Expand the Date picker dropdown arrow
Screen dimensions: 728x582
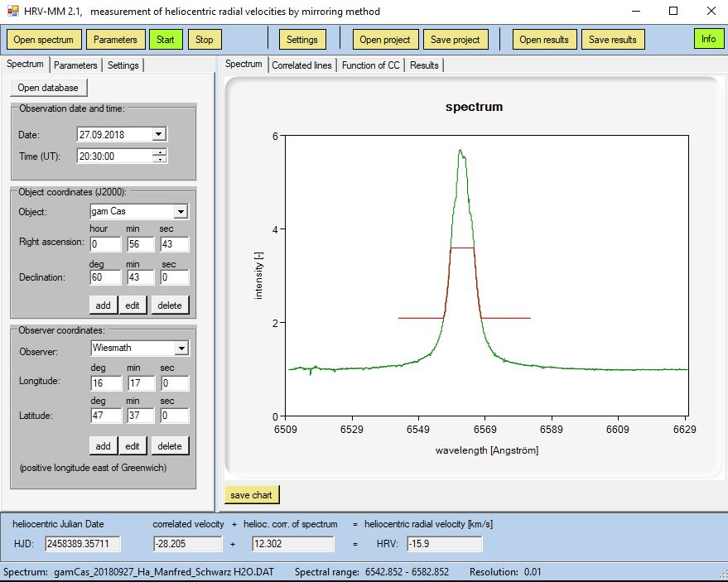(159, 134)
